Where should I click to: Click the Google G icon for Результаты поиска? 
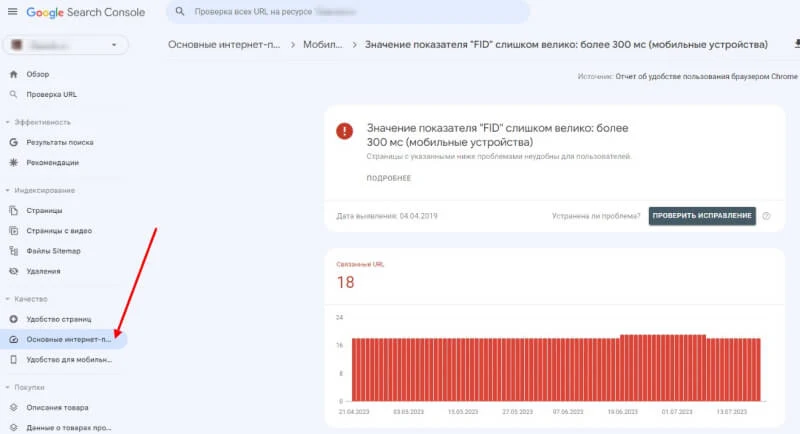click(13, 142)
